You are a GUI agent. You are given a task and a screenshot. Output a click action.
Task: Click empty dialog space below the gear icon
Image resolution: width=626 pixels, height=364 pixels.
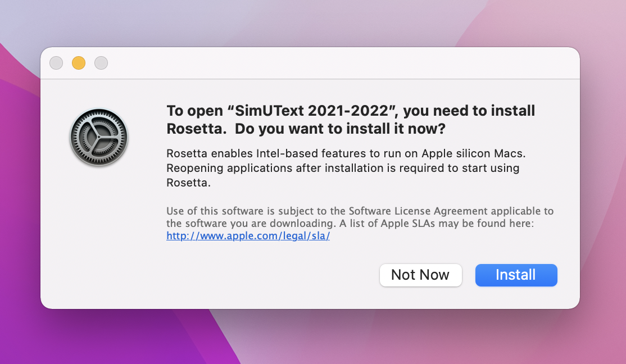click(x=99, y=236)
